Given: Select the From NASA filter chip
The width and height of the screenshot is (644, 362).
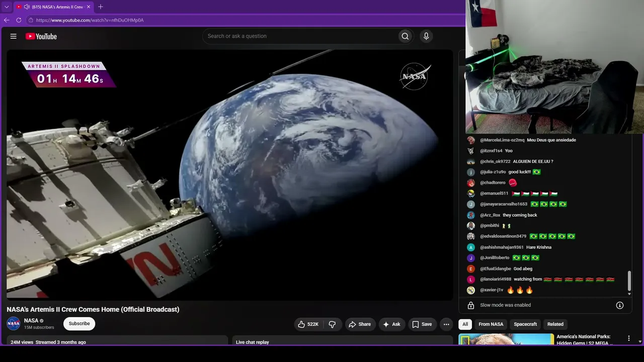Looking at the screenshot, I should click(491, 324).
